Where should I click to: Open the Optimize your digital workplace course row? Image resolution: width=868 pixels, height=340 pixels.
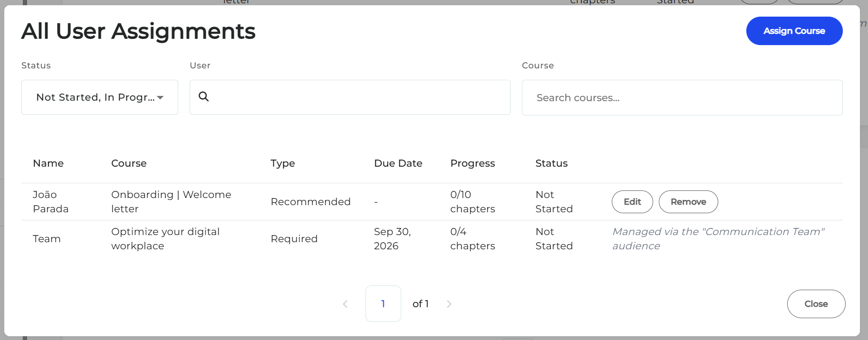432,239
